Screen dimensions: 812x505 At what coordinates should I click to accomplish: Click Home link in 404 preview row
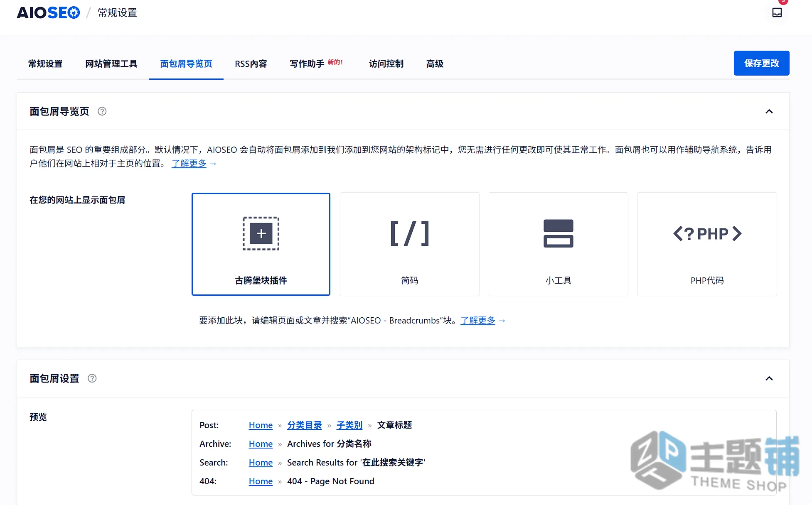pyautogui.click(x=261, y=481)
